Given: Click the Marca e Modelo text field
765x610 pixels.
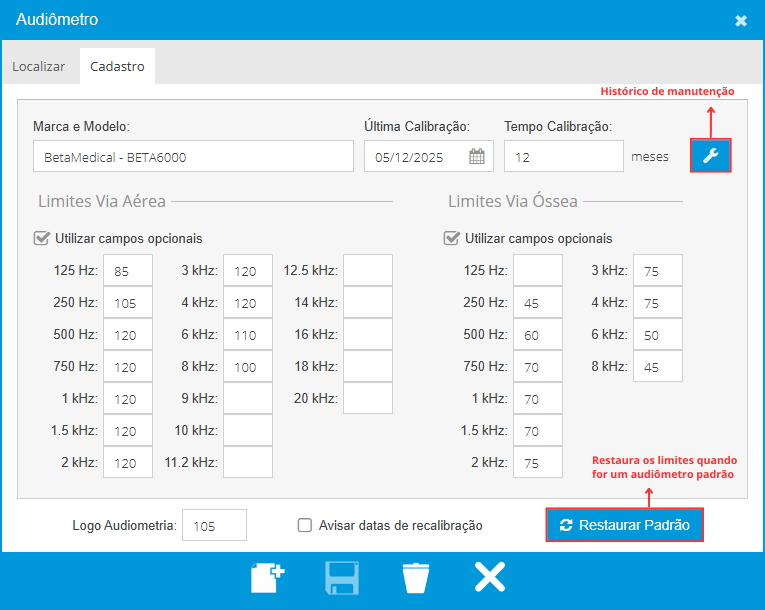Looking at the screenshot, I should pos(193,157).
